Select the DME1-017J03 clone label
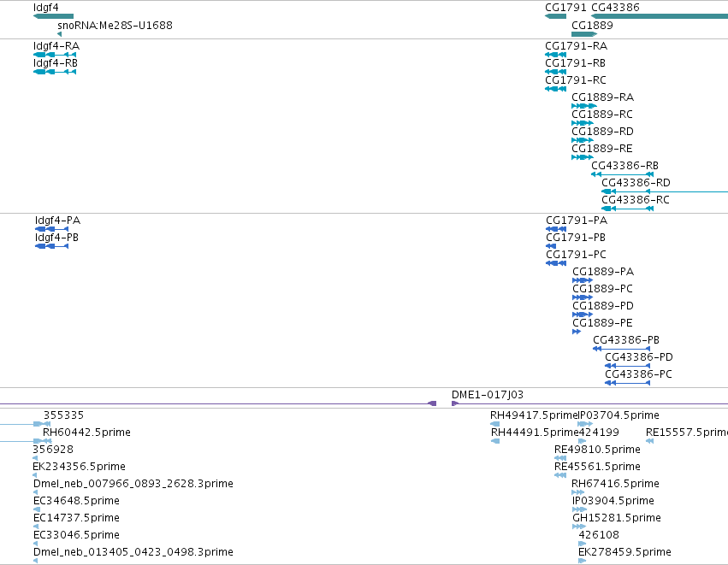728x565 pixels. click(488, 395)
